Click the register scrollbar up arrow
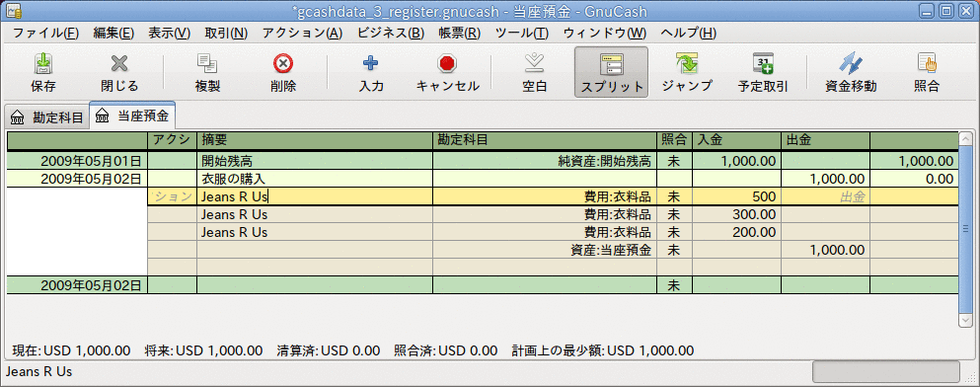 [x=965, y=139]
